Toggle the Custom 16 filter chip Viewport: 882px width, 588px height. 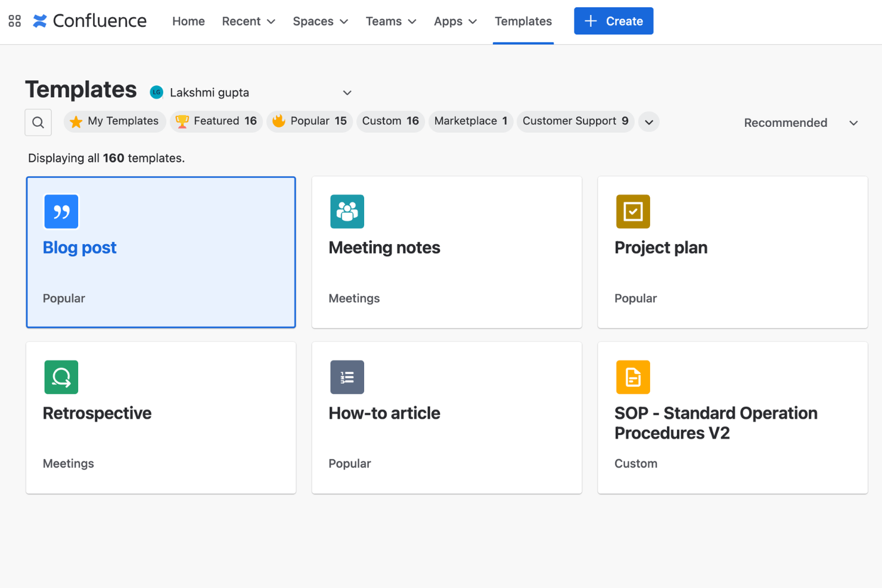click(x=390, y=121)
